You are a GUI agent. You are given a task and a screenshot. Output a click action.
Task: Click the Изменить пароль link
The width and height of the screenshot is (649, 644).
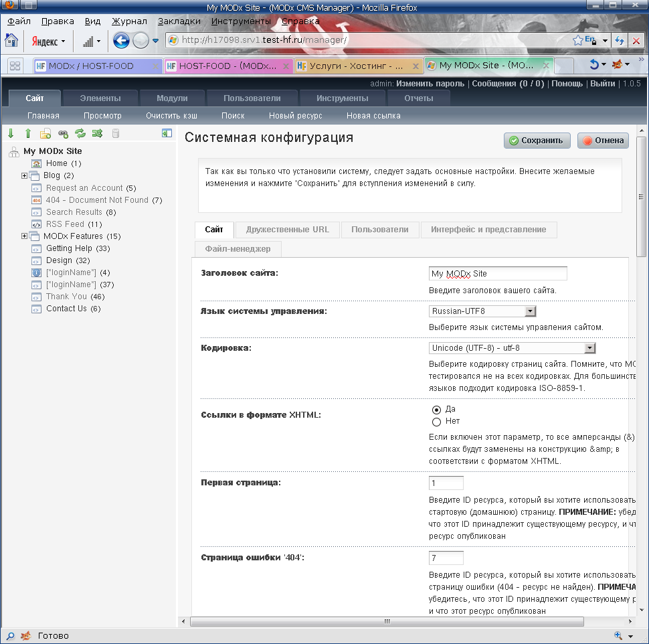coord(430,83)
